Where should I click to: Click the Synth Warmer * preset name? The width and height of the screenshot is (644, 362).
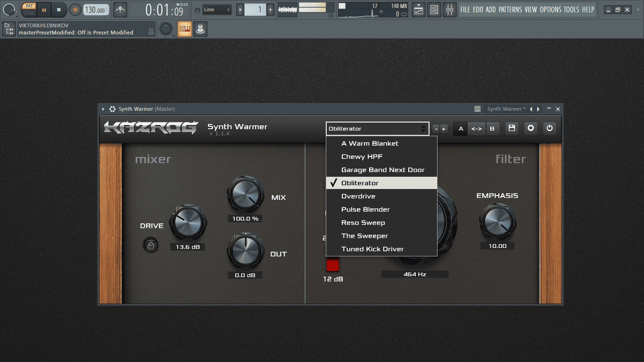coord(506,109)
